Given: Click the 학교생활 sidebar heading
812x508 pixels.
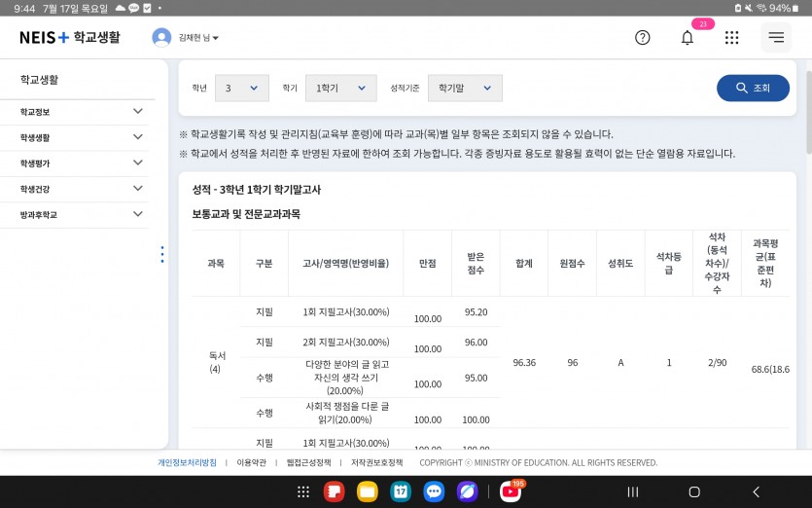Looking at the screenshot, I should [39, 79].
